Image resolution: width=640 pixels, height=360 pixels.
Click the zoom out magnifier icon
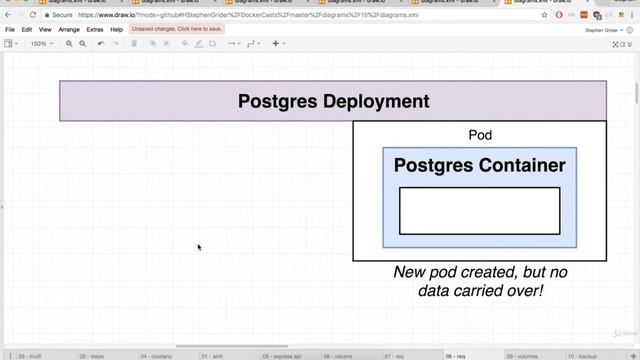[x=82, y=44]
